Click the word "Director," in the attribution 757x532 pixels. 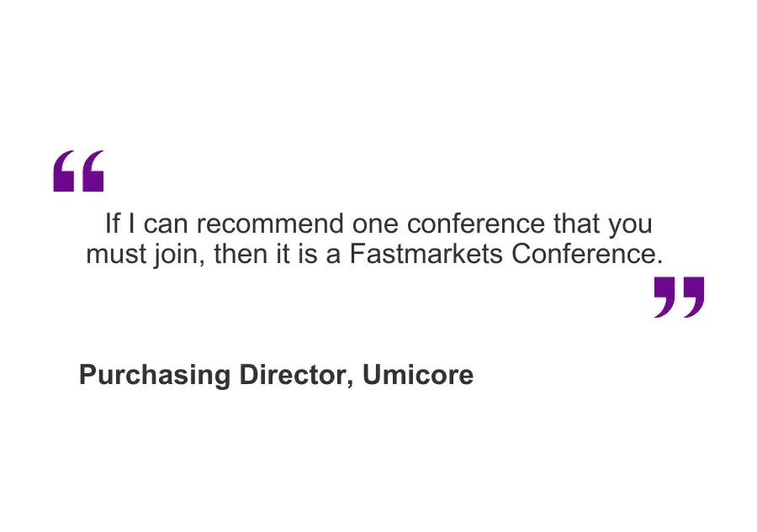point(297,375)
